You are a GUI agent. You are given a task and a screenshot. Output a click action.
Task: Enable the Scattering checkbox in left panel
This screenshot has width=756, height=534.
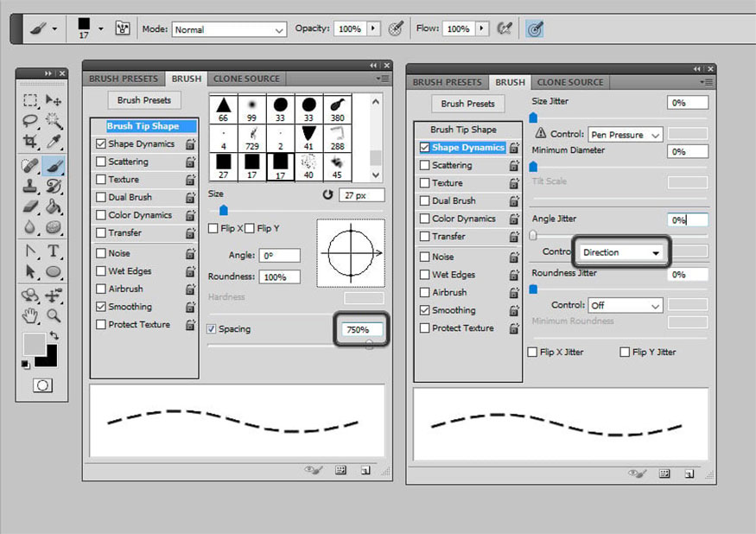click(102, 162)
